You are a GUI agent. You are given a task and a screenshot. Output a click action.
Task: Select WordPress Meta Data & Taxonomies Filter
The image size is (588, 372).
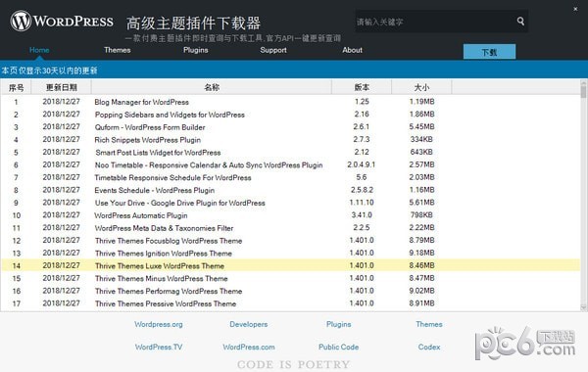click(291, 228)
